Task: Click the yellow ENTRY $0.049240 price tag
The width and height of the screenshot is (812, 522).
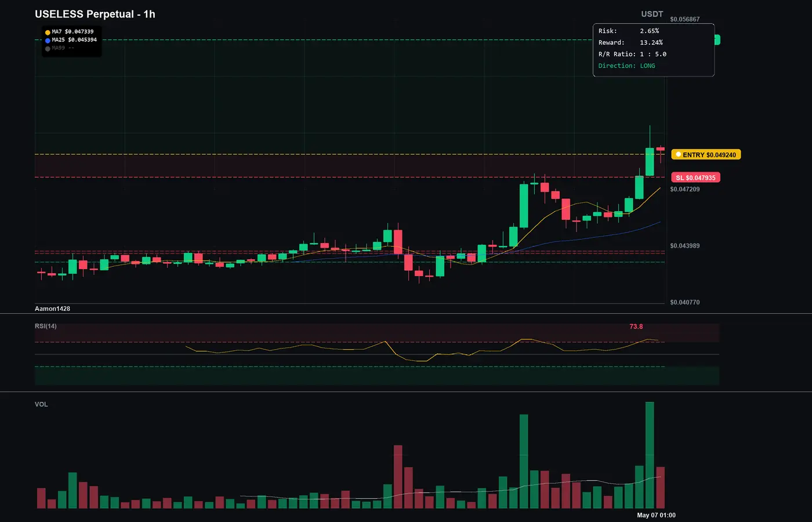Action: tap(706, 155)
